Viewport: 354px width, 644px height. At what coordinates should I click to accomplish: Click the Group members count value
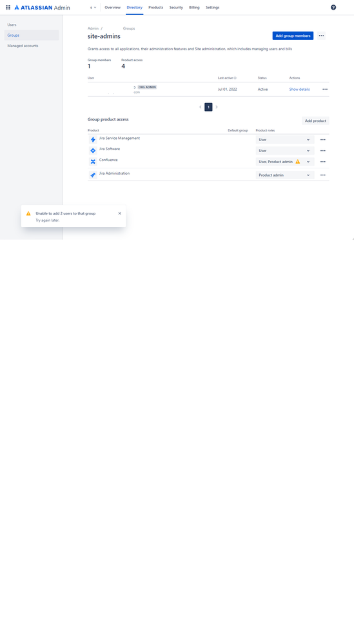tap(89, 66)
